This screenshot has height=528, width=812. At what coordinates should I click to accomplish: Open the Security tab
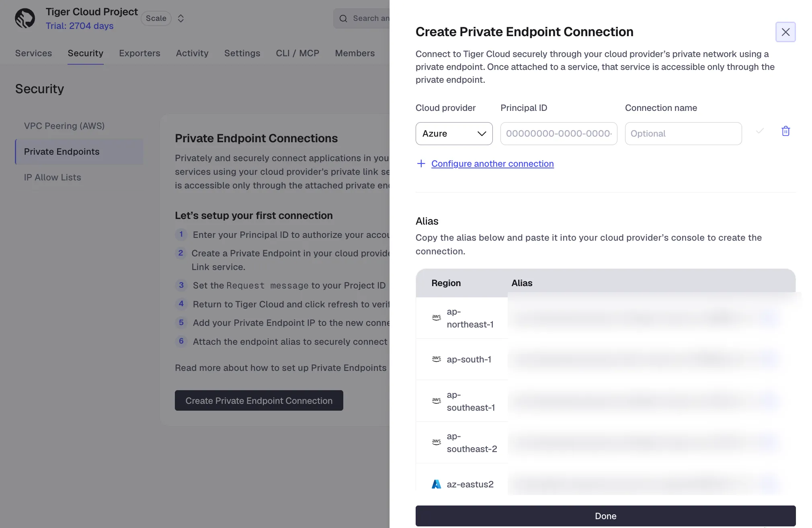[86, 53]
